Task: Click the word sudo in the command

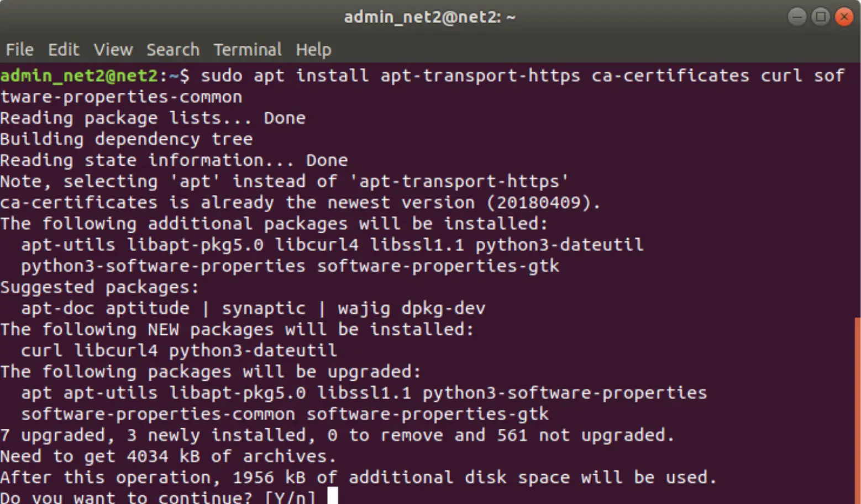Action: [221, 75]
